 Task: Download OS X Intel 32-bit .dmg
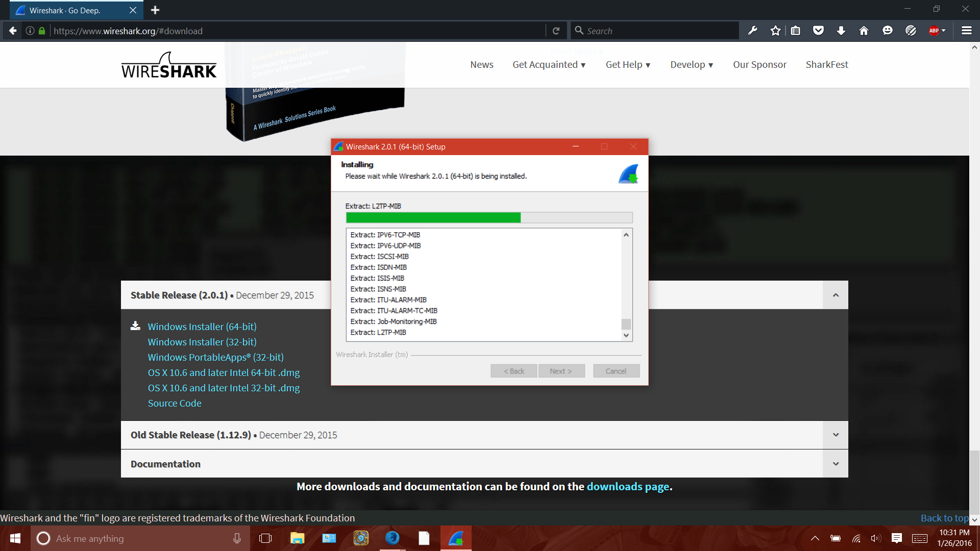coord(224,388)
